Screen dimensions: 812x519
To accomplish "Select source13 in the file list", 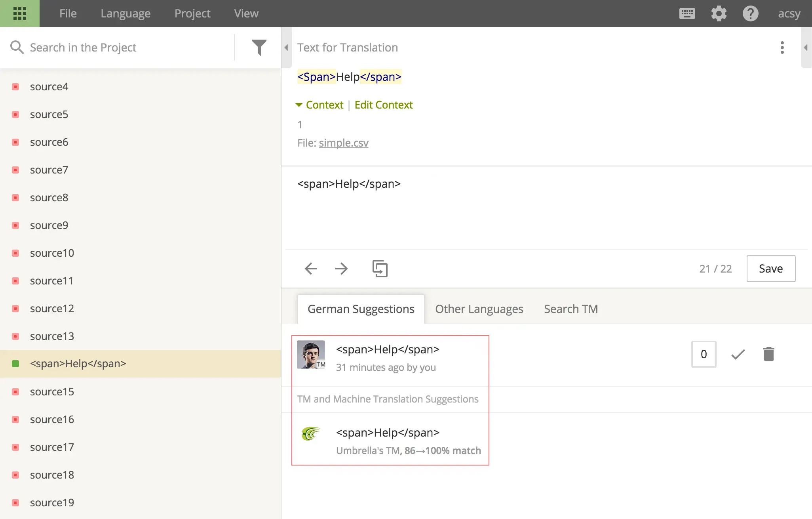I will point(52,336).
